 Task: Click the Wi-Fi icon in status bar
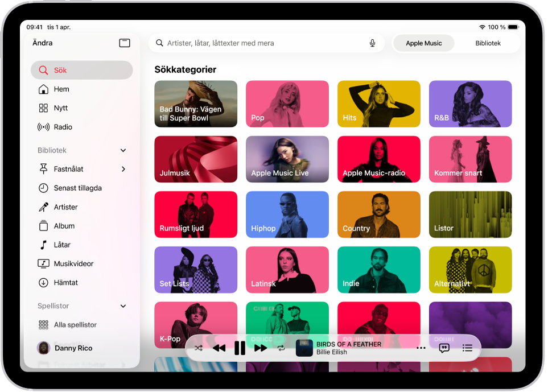point(482,27)
